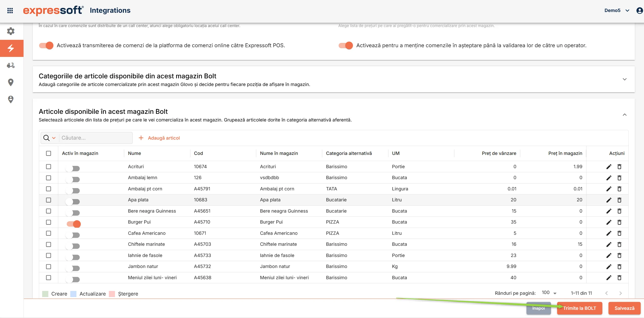Toggle hold orders until operator validation
644x318 pixels.
tap(346, 45)
